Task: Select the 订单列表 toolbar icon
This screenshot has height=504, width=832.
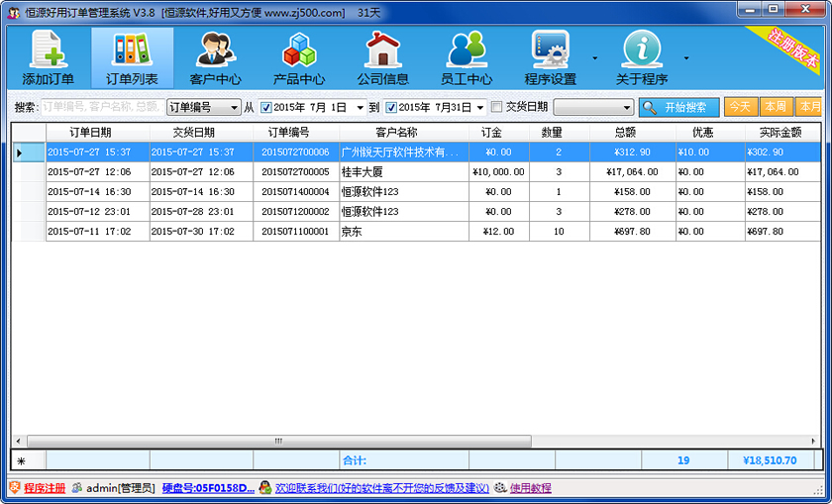Action: pos(132,57)
